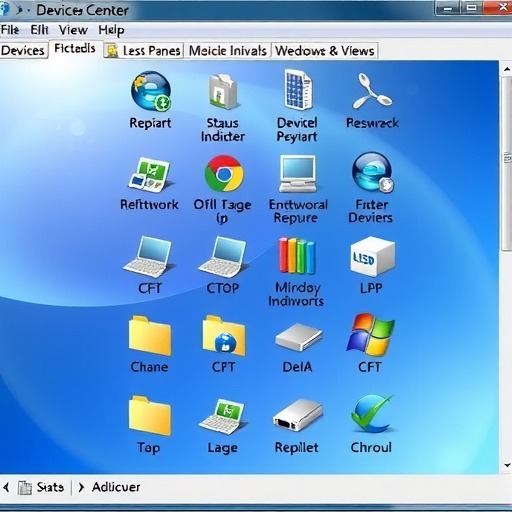Open the LPP white box icon
Image resolution: width=512 pixels, height=512 pixels.
click(372, 256)
